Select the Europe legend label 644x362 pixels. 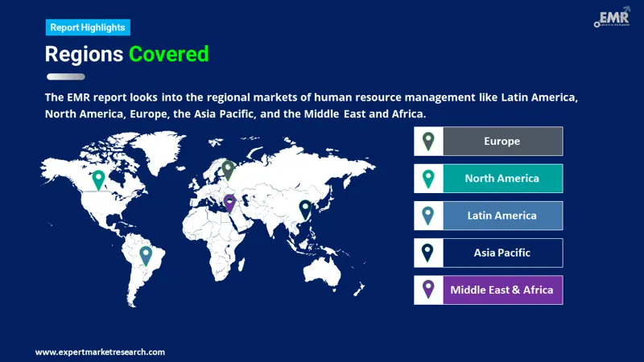point(502,142)
